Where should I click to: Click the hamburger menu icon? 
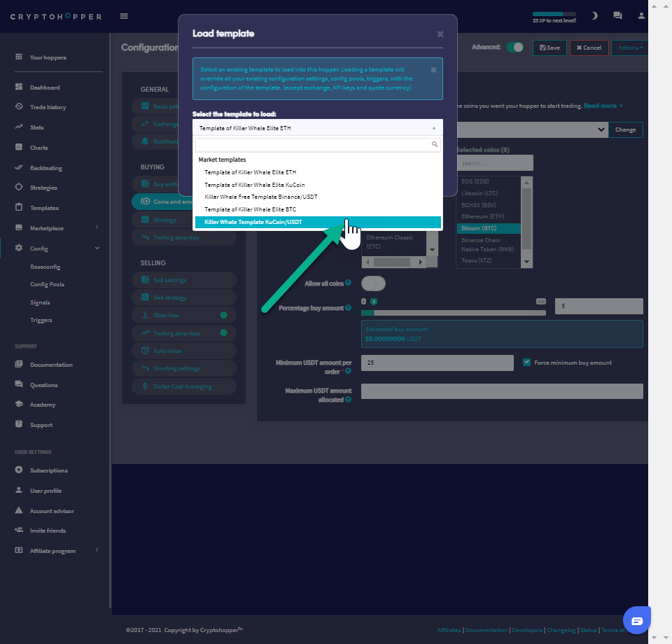coord(124,16)
